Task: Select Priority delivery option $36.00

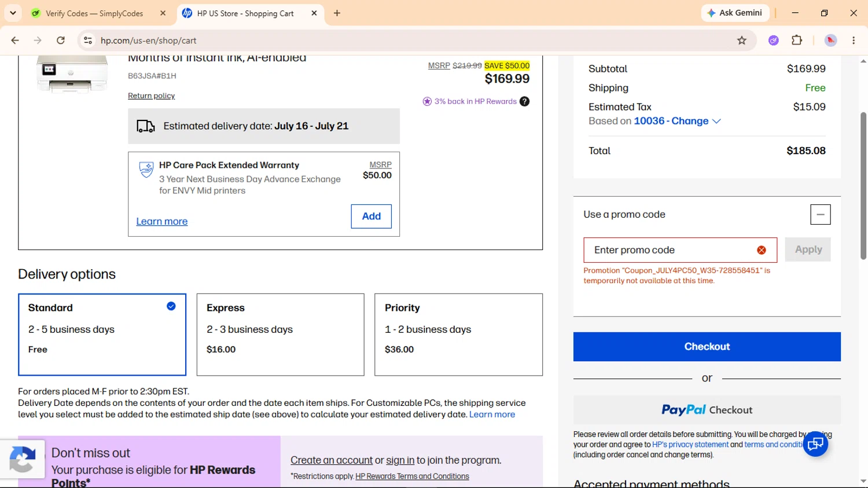Action: pos(458,335)
